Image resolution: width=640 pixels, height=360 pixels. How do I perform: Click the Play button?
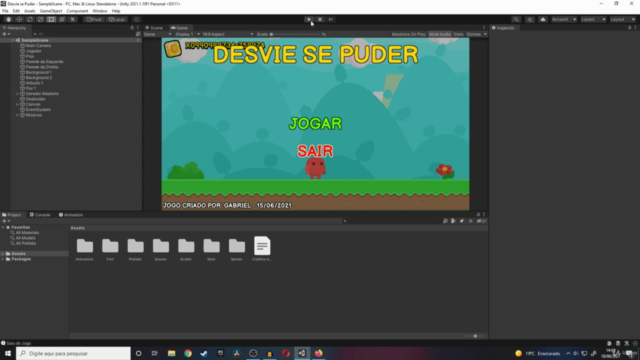[x=309, y=20]
